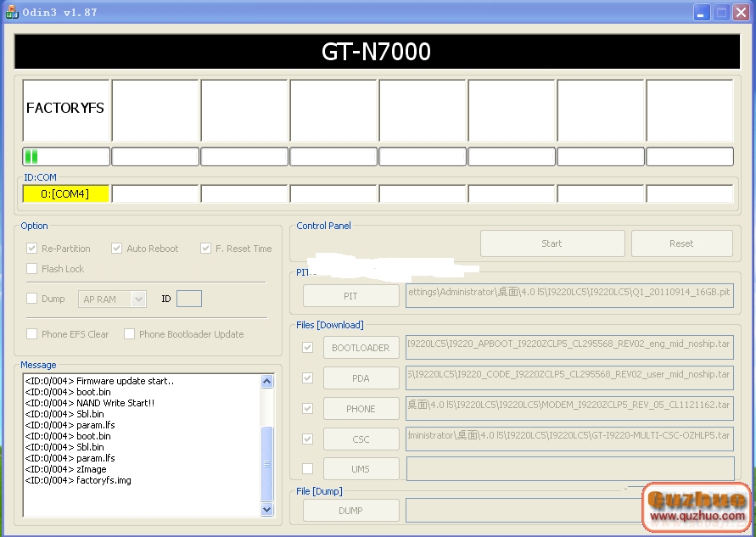Toggle the Re-Partition checkbox
The height and width of the screenshot is (537, 756).
[32, 249]
